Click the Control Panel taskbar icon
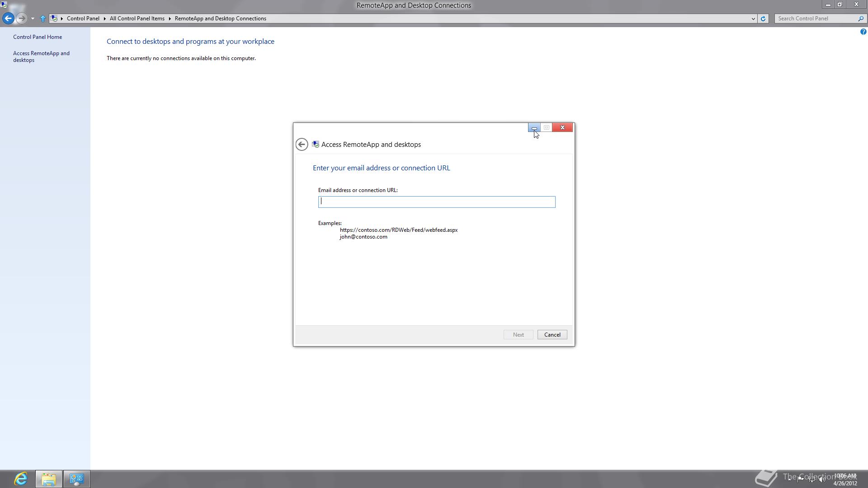 click(x=76, y=479)
